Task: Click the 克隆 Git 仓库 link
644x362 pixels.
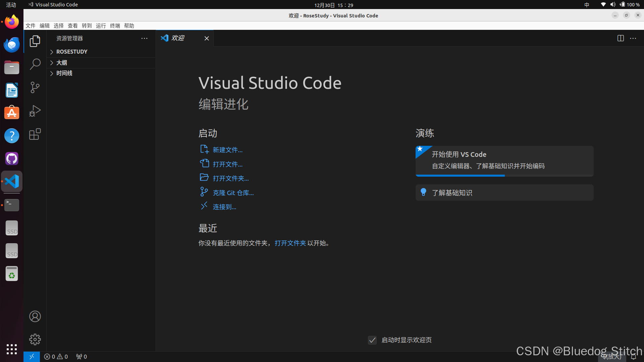Action: click(x=233, y=192)
